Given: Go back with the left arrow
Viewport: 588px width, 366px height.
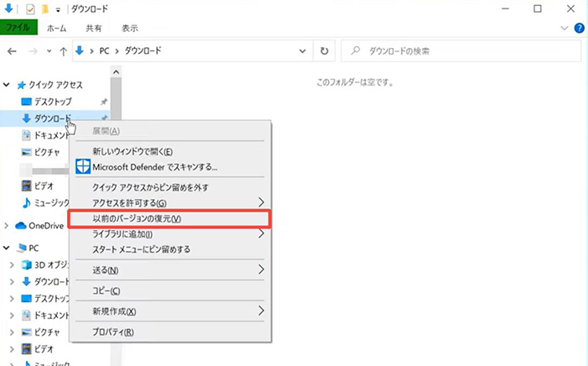Looking at the screenshot, I should 12,51.
